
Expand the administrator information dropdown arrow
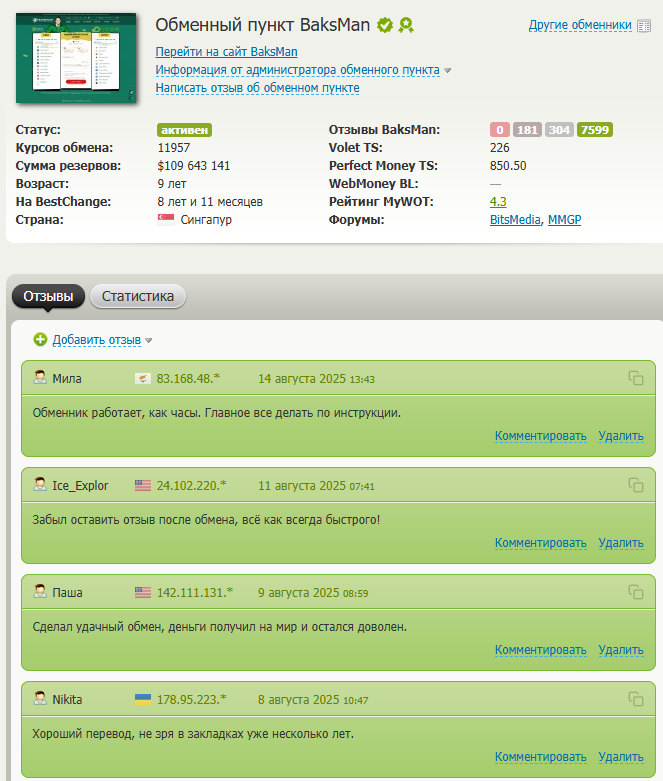448,71
